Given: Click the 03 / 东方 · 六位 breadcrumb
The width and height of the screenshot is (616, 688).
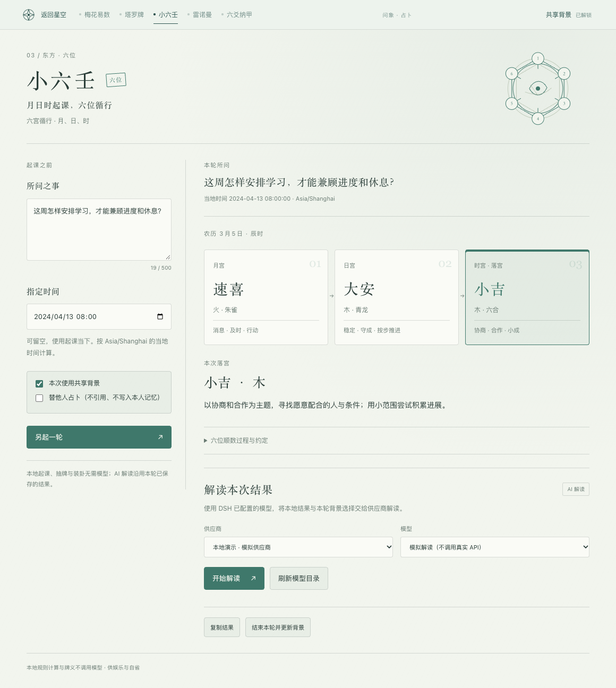Looking at the screenshot, I should click(x=51, y=55).
